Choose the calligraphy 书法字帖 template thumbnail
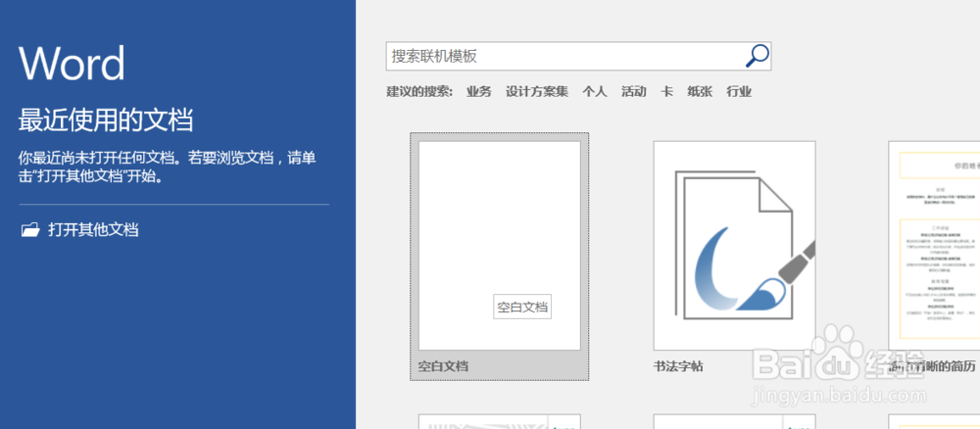Screen dimensions: 980x429 click(734, 246)
